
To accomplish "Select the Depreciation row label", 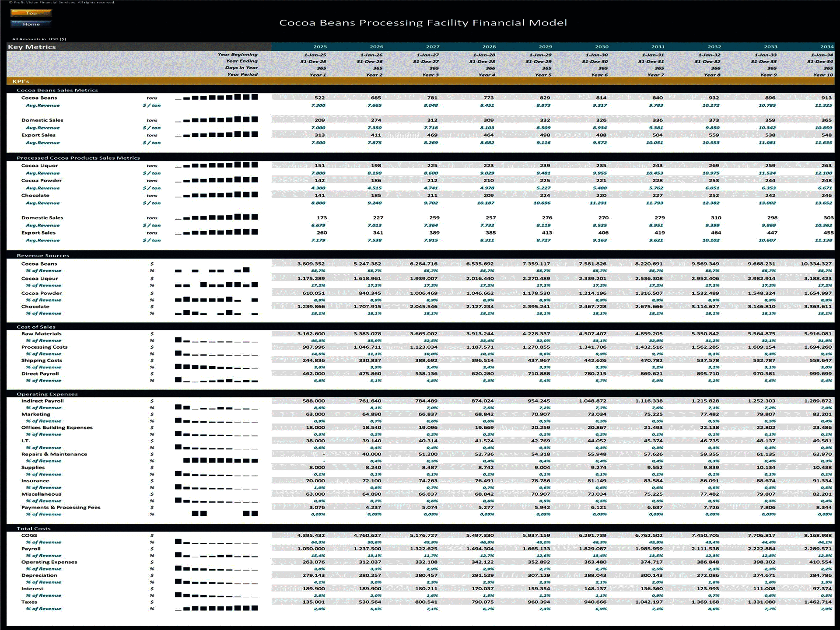I will [39, 576].
